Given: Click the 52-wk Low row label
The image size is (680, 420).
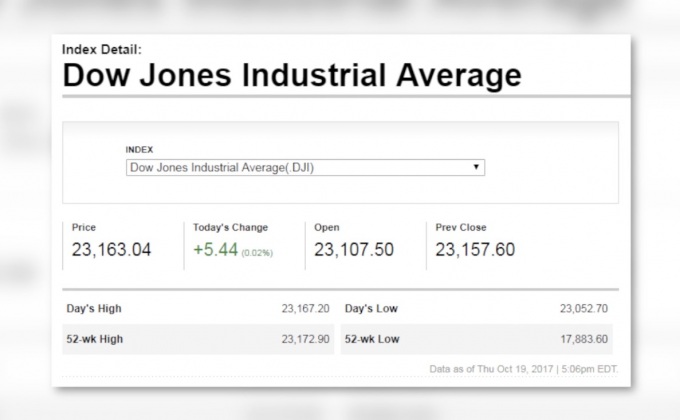Looking at the screenshot, I should pos(372,339).
